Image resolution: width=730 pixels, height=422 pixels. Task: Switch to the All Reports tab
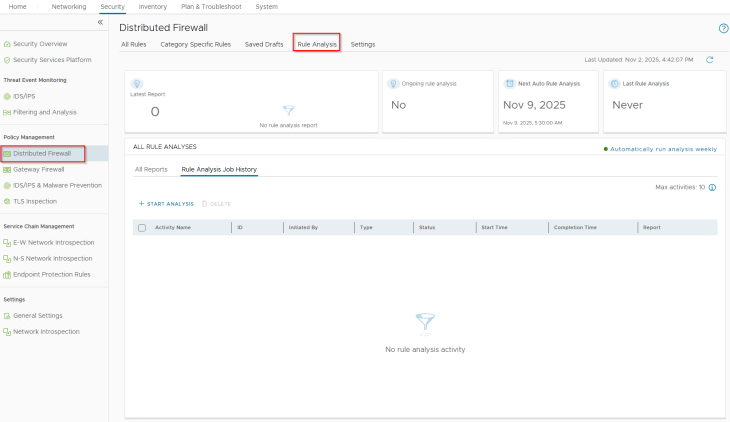(x=151, y=169)
